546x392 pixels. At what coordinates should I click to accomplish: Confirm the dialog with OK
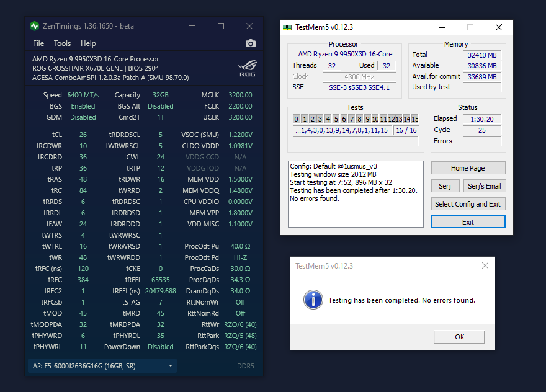click(x=459, y=337)
